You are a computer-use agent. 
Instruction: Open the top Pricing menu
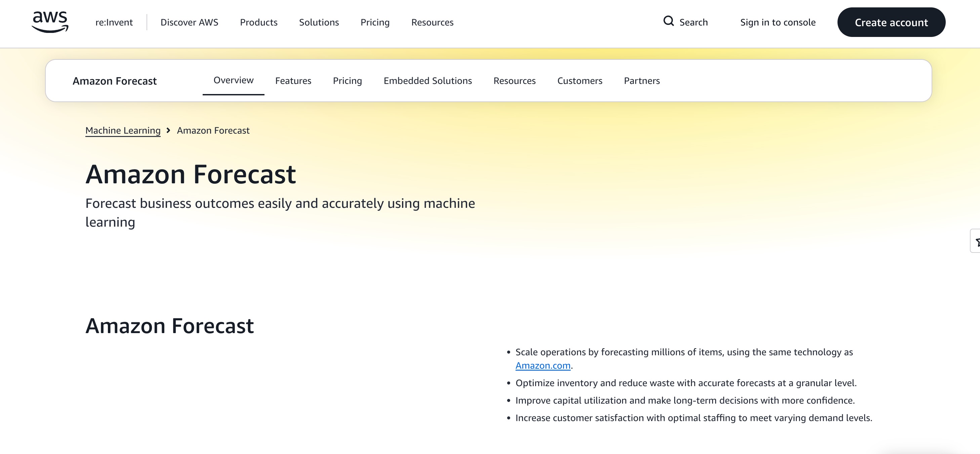click(375, 22)
